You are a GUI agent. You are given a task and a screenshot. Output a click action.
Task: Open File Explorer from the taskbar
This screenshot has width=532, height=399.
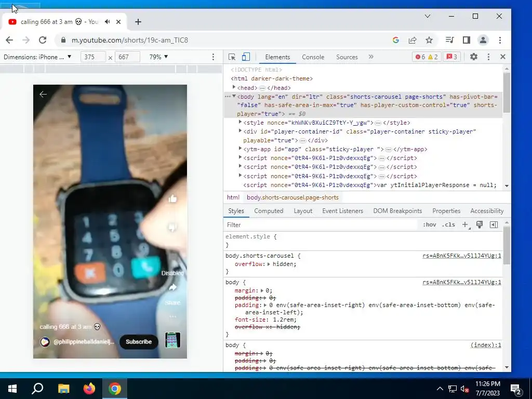point(63,389)
